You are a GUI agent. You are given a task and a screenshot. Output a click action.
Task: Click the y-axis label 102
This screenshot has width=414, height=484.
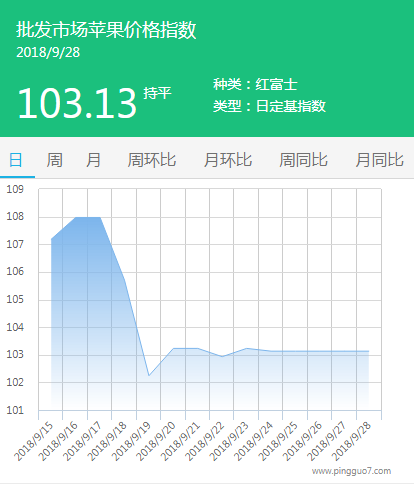click(15, 382)
